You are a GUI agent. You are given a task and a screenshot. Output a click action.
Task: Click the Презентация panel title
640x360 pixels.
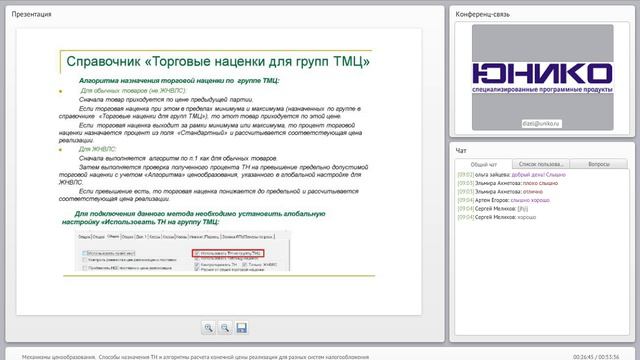[31, 14]
